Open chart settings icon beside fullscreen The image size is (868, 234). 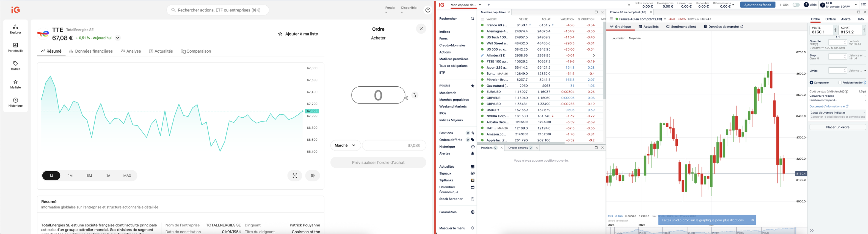[x=313, y=176]
